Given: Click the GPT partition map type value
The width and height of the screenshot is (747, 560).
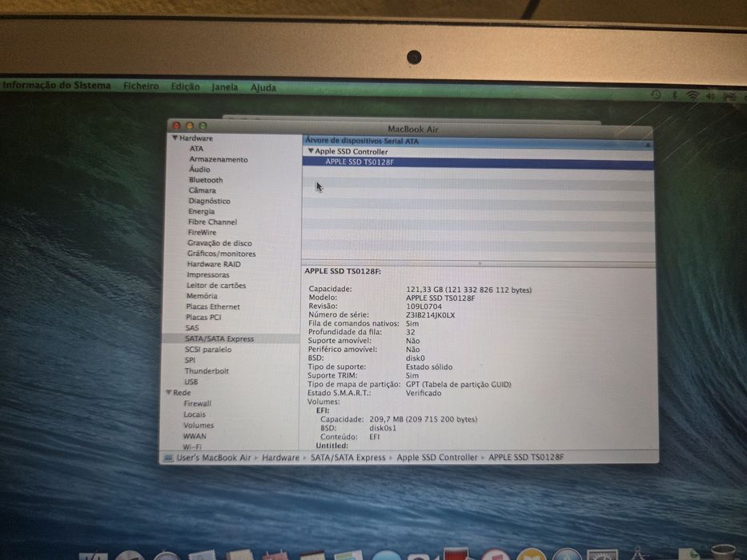Looking at the screenshot, I should tap(458, 384).
